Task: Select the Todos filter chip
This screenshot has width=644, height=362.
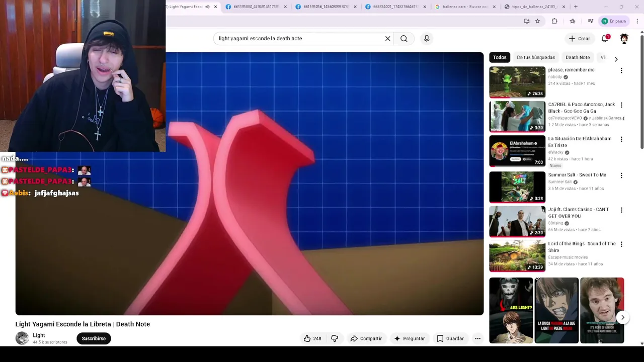Action: click(x=500, y=57)
